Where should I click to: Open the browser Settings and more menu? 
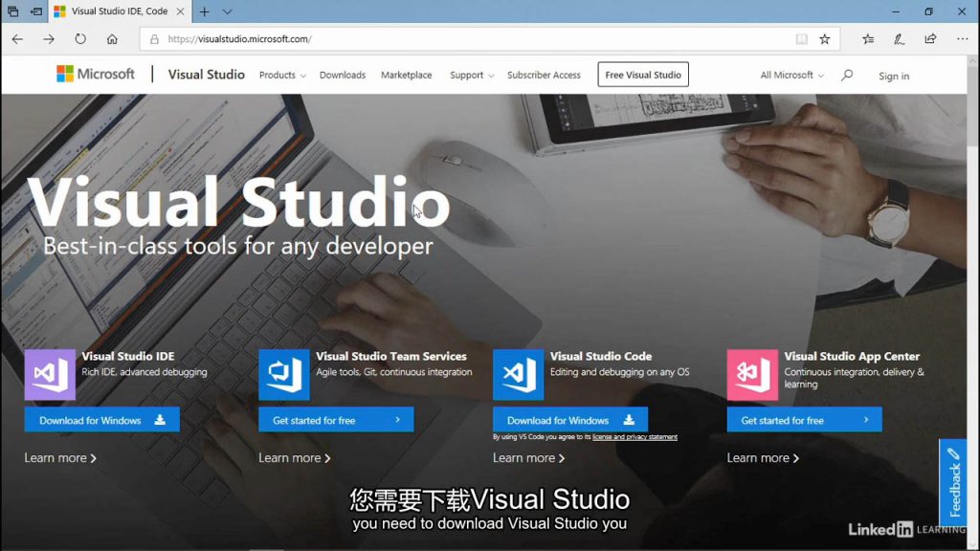(x=962, y=38)
